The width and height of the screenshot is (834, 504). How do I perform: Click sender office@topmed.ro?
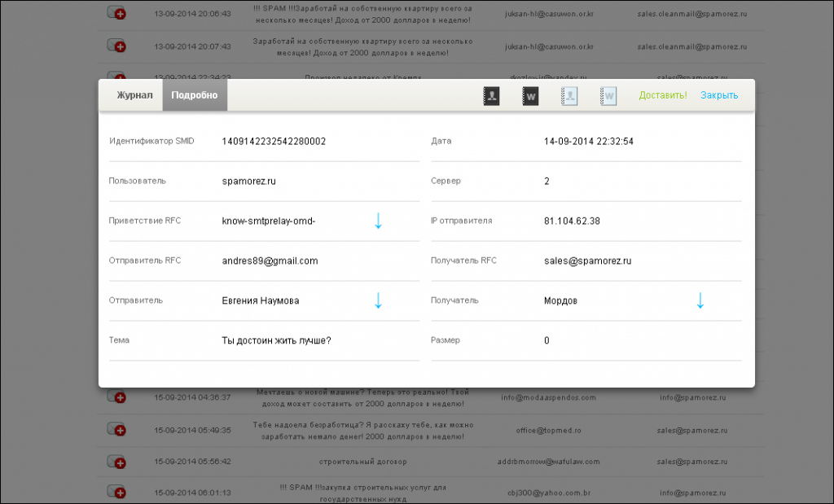(548, 431)
